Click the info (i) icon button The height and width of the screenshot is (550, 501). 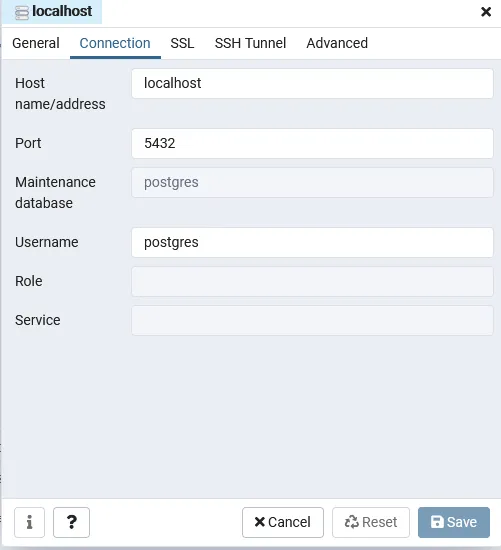[x=29, y=522]
